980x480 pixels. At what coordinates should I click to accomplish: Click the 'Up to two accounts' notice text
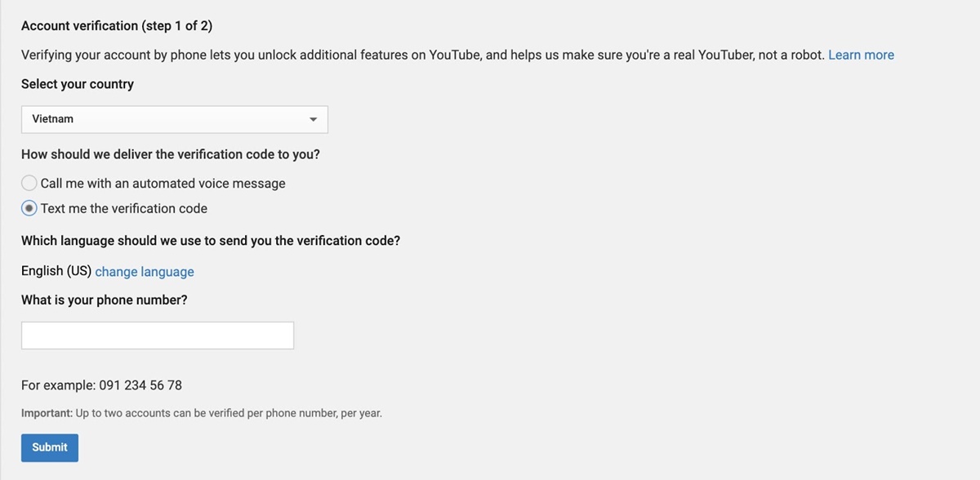point(229,413)
